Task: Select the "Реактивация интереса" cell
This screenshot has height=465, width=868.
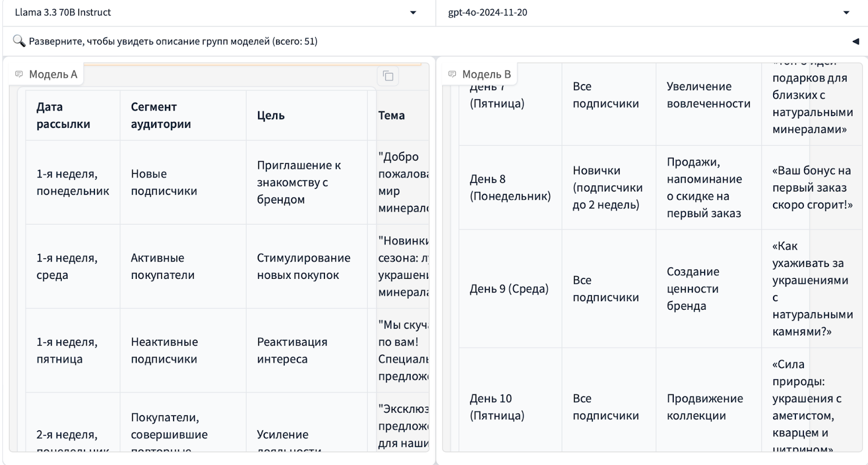Action: (x=292, y=351)
